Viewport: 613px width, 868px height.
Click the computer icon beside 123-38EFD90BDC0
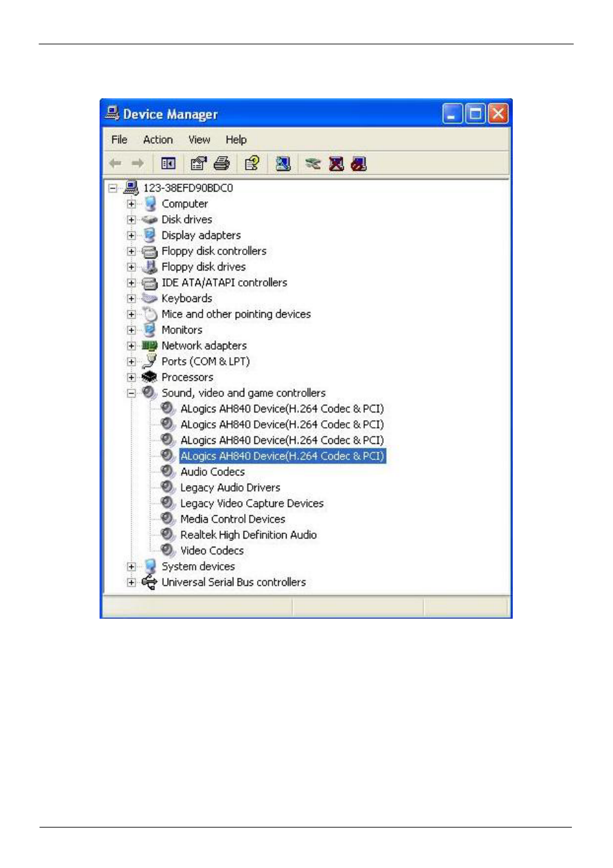(x=131, y=188)
